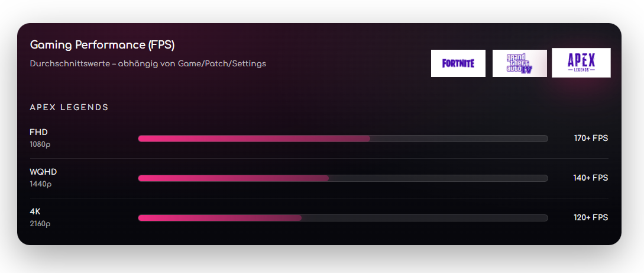Click the 170+ FPS value

tap(590, 139)
